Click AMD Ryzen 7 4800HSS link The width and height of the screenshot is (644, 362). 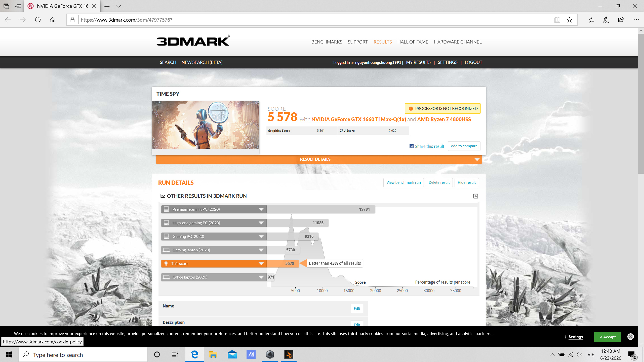(444, 119)
